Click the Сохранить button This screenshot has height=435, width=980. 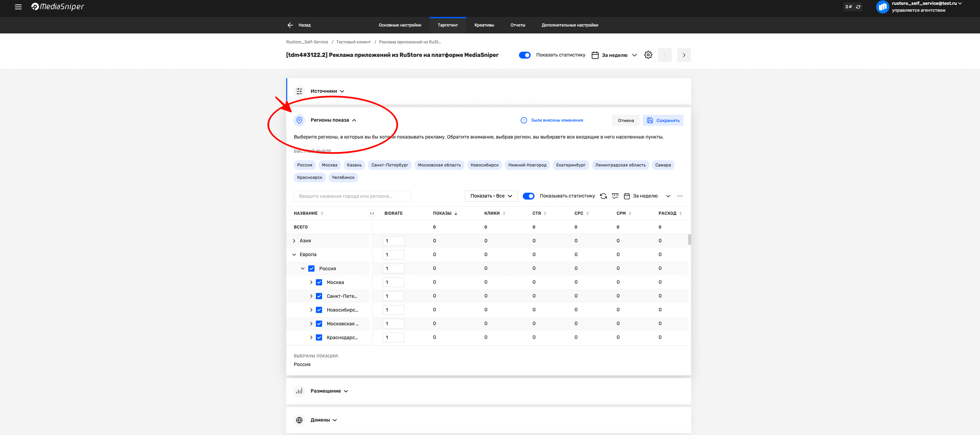[663, 121]
